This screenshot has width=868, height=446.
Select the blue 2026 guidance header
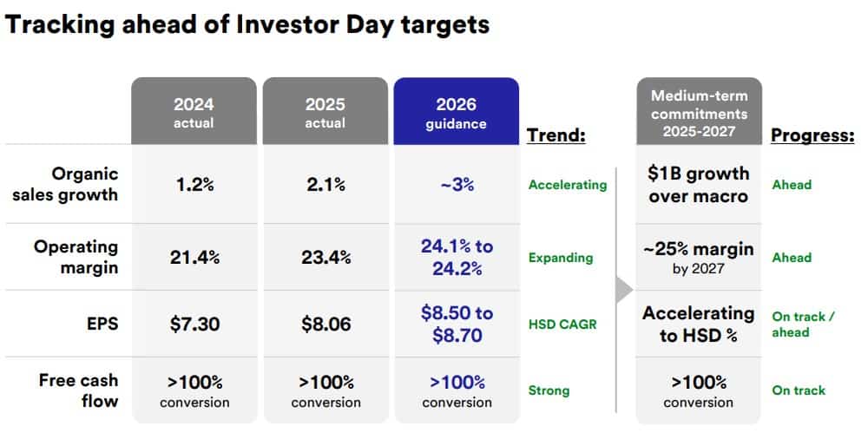[x=457, y=113]
